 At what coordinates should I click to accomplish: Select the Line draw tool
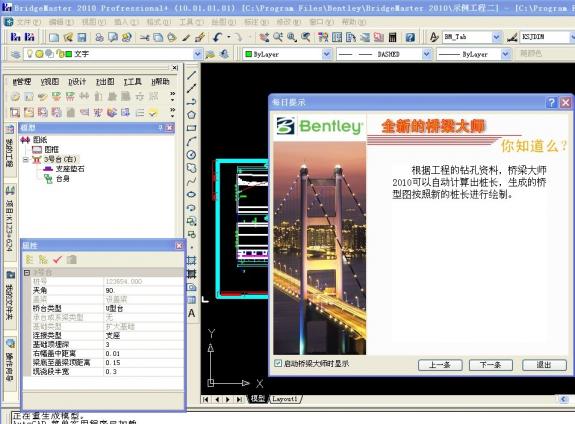click(x=191, y=75)
